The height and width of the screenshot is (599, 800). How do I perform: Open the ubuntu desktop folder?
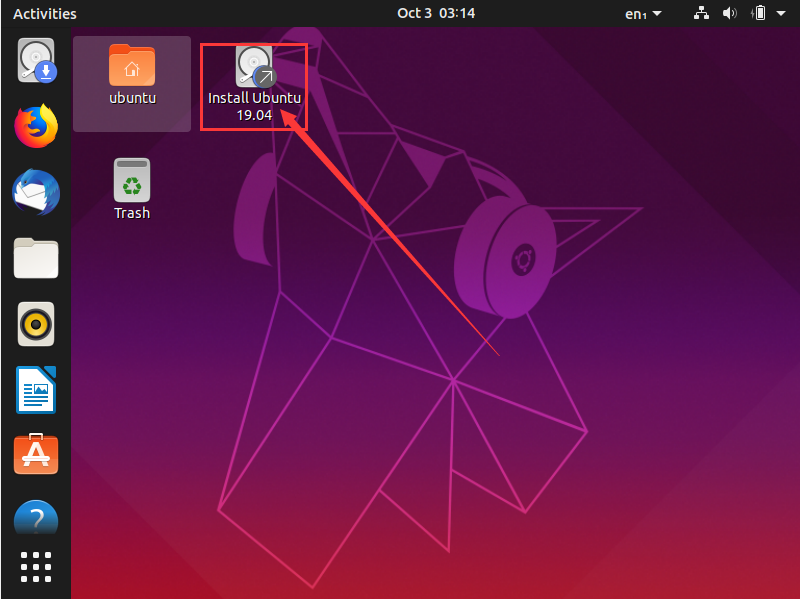[x=131, y=70]
